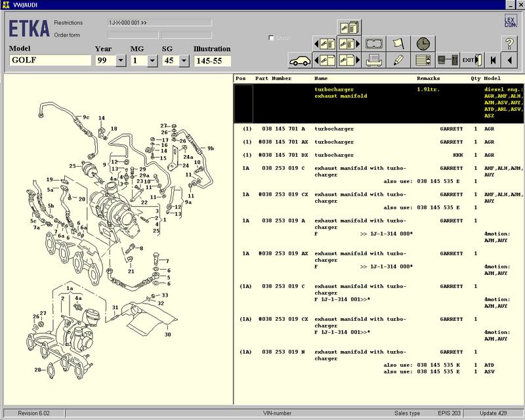This screenshot has height=420, width=525.
Task: Click part label 22 in illustration
Action: click(144, 202)
